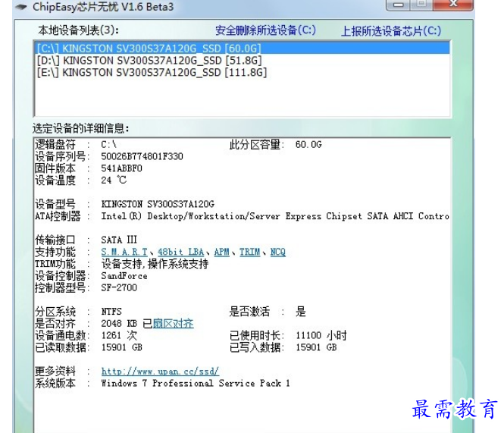Click the 已写入数据 15901 GB value
This screenshot has width=504, height=433.
point(316,348)
